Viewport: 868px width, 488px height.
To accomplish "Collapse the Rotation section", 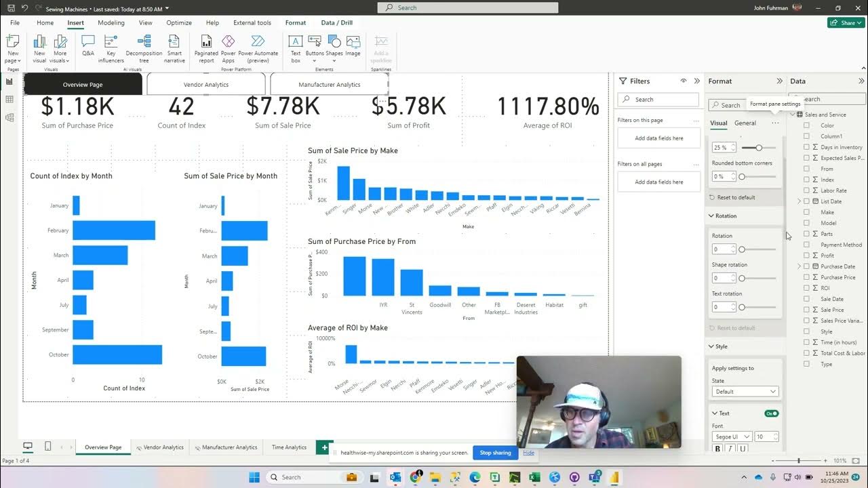I will (711, 216).
